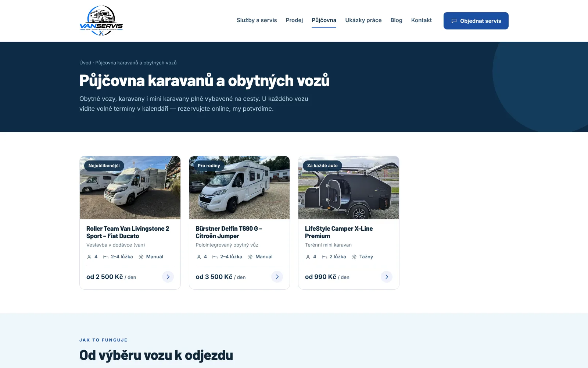588x368 pixels.
Task: Click the price od 2 500 Kč
Action: pos(105,277)
